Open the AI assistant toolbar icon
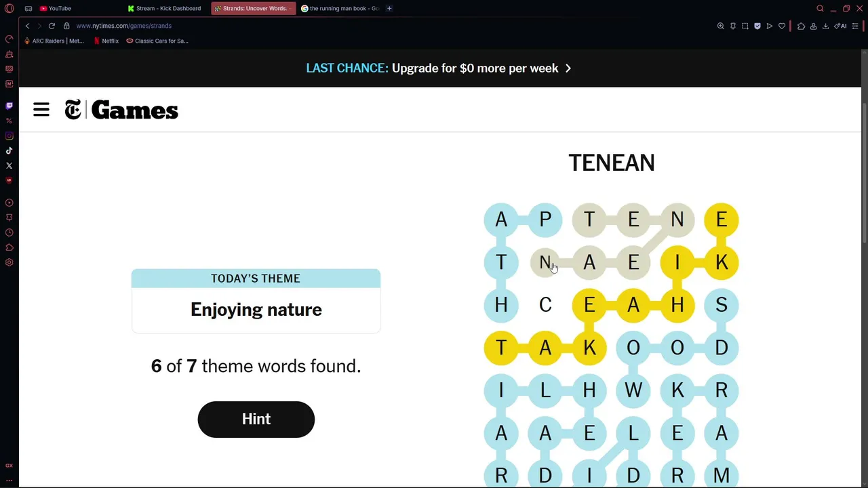This screenshot has width=868, height=488. click(x=841, y=26)
